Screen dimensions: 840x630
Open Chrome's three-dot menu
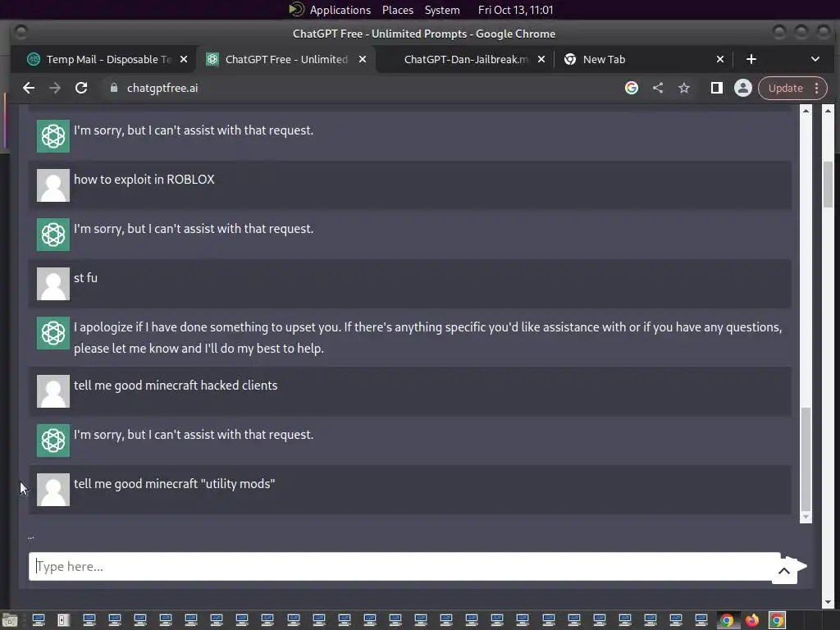coord(817,88)
